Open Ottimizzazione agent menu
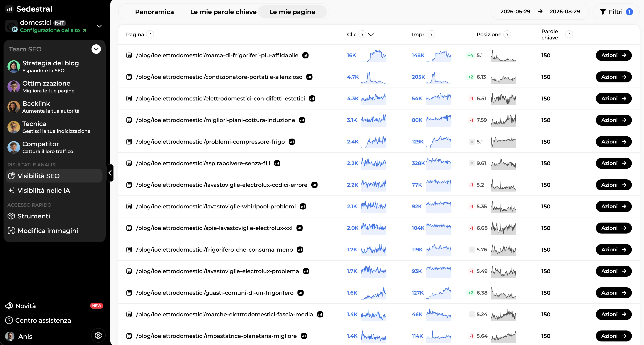Viewport: 644px width, 345px height. [x=54, y=87]
